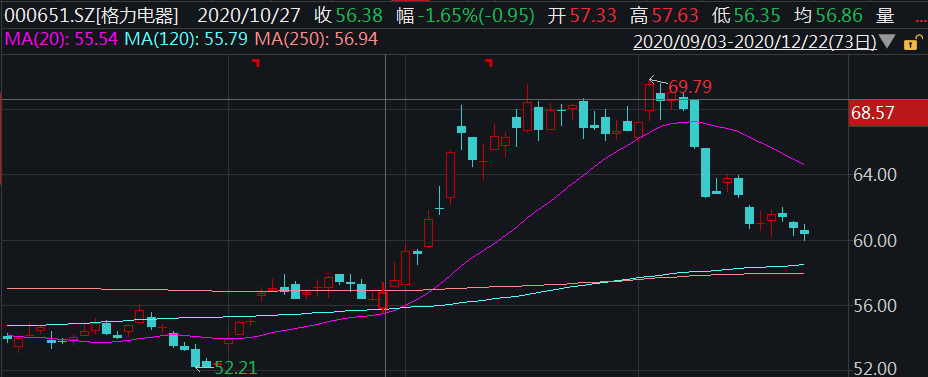Click the large cyan candle after the 69.79 peak
The width and height of the screenshot is (928, 377).
pyautogui.click(x=694, y=123)
